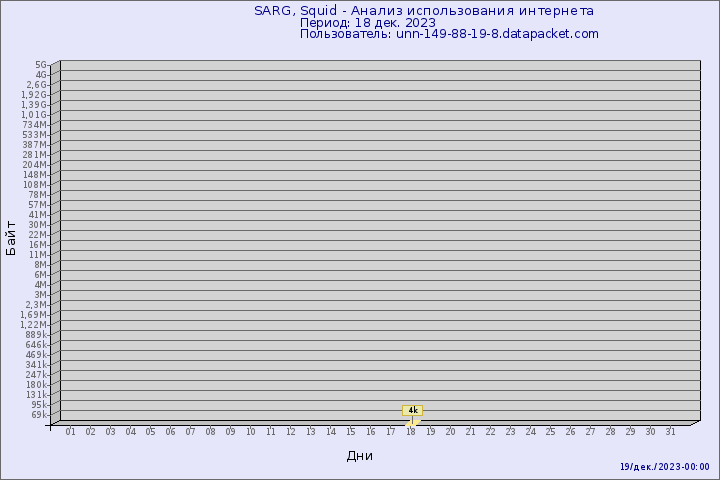Viewport: 720px width, 480px height.
Task: Click y-axis label 5G
Action: coord(41,65)
